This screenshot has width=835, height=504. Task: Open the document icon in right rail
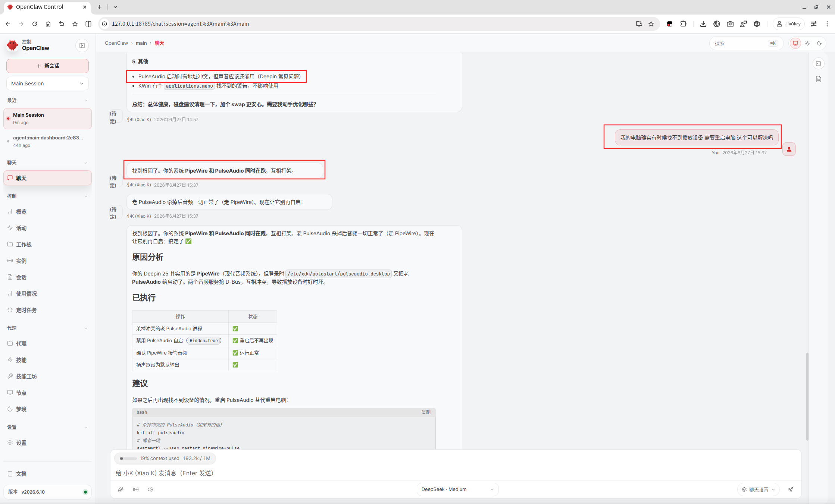pyautogui.click(x=818, y=79)
